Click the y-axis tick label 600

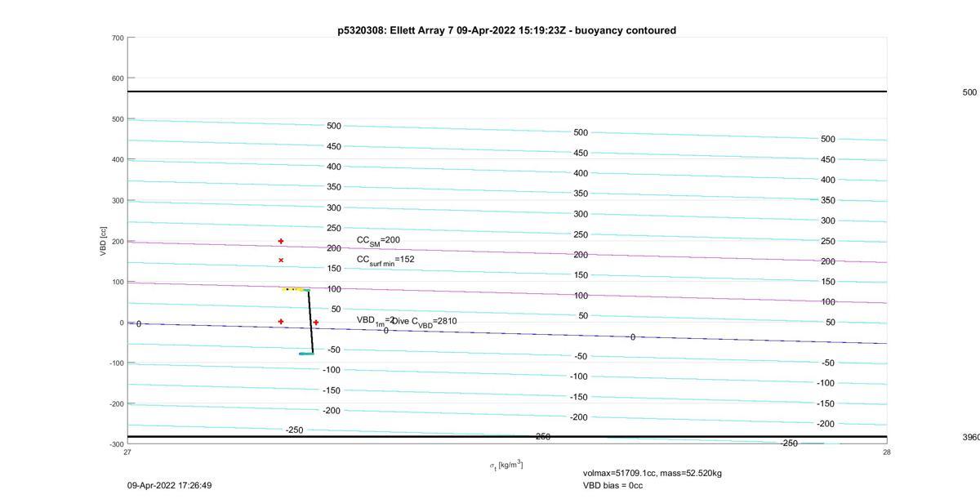pyautogui.click(x=118, y=78)
